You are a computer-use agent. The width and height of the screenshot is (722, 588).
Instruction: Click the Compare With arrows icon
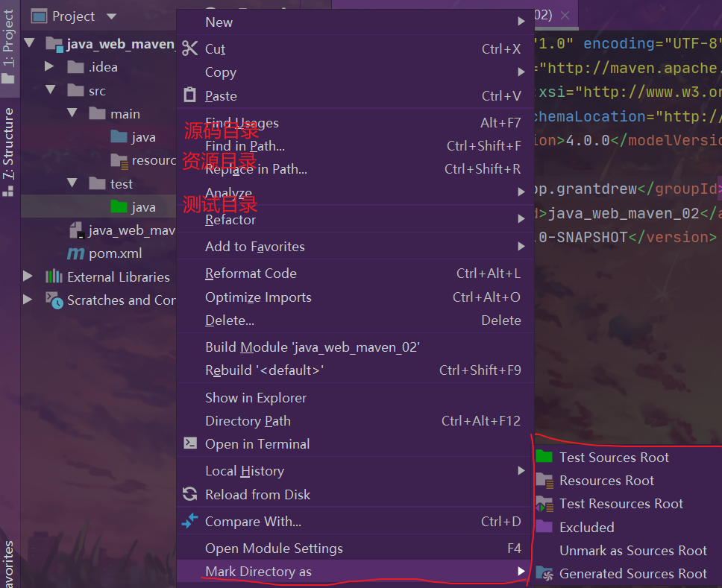(189, 521)
